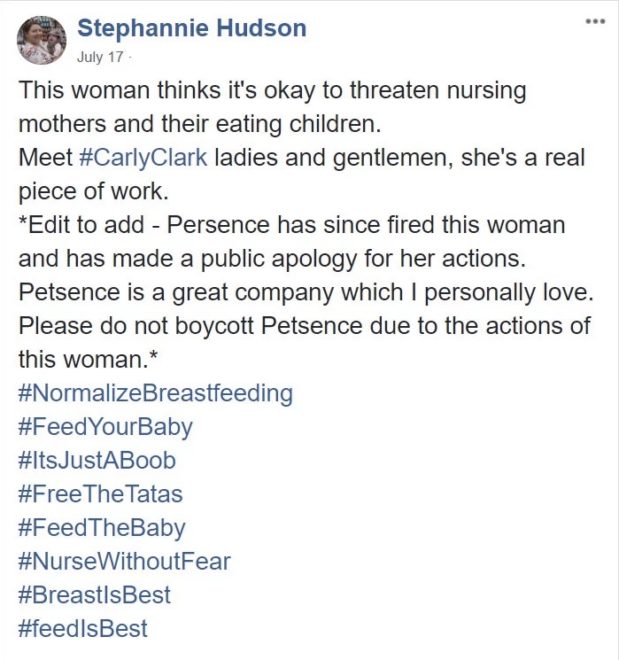619x660 pixels.
Task: Click the #NurseWithoutFear hashtag
Action: pyautogui.click(x=124, y=561)
